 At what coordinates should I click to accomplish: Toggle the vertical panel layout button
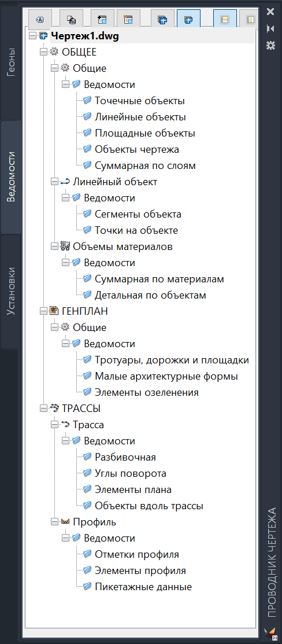click(248, 19)
